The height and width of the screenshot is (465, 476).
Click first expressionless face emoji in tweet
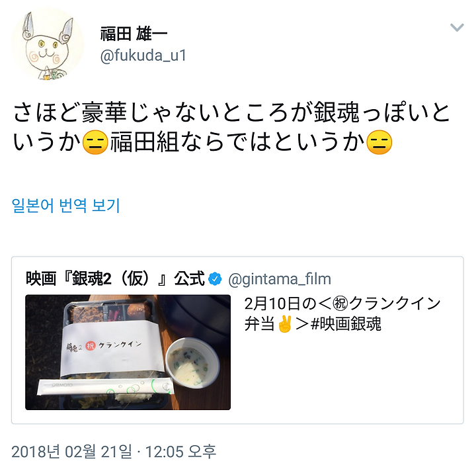click(x=95, y=142)
